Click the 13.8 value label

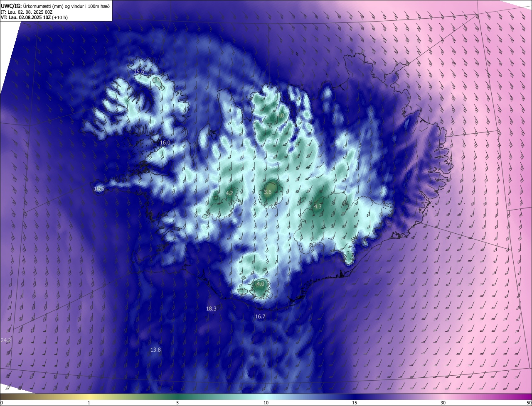[x=155, y=350]
